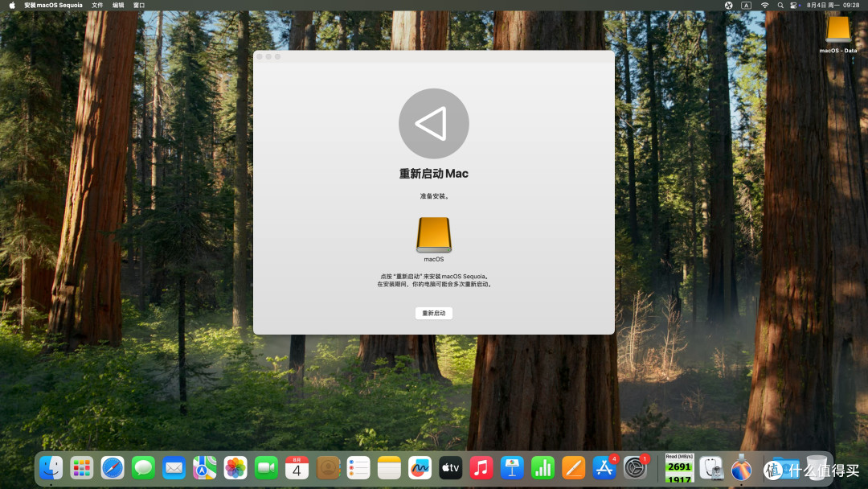
Task: Open the Wi-Fi status menu
Action: [x=764, y=5]
